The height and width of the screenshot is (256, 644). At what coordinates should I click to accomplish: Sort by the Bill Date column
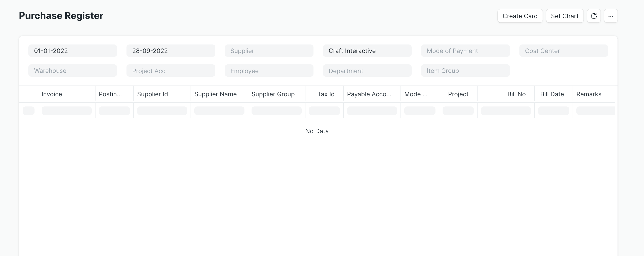[552, 94]
